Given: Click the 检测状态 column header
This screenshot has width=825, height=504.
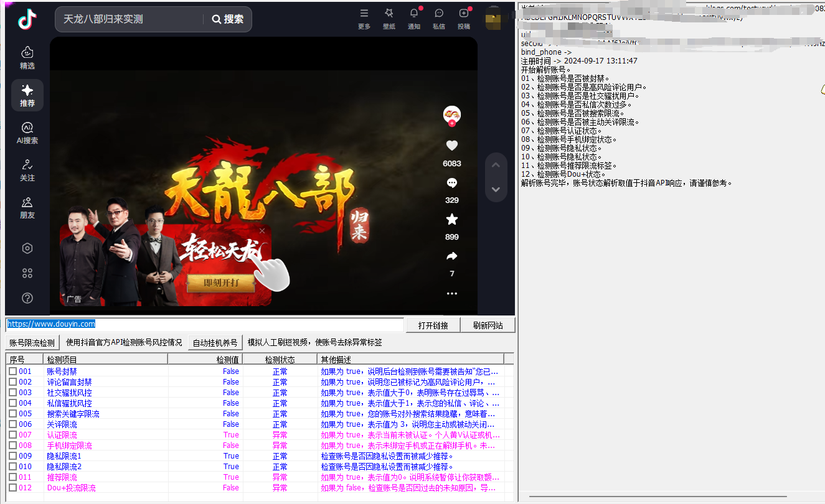Looking at the screenshot, I should [280, 359].
